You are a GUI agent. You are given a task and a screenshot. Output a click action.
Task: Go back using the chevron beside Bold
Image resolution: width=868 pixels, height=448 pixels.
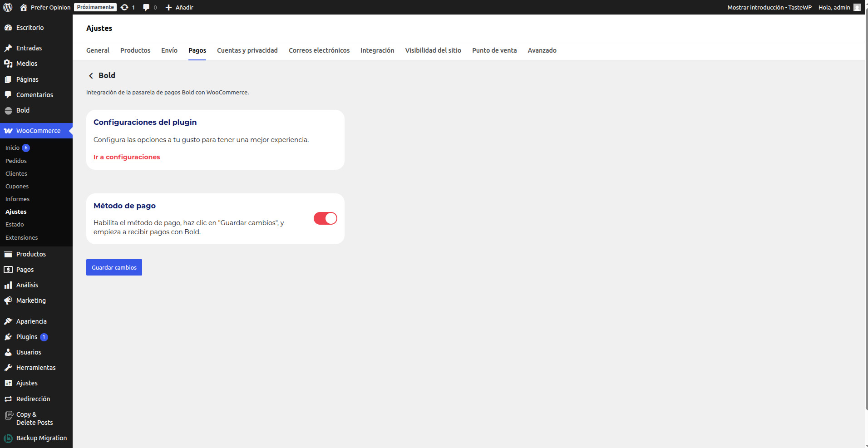coord(91,76)
